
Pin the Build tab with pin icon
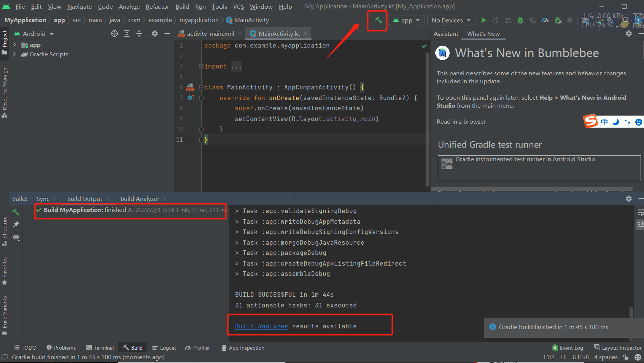click(16, 224)
